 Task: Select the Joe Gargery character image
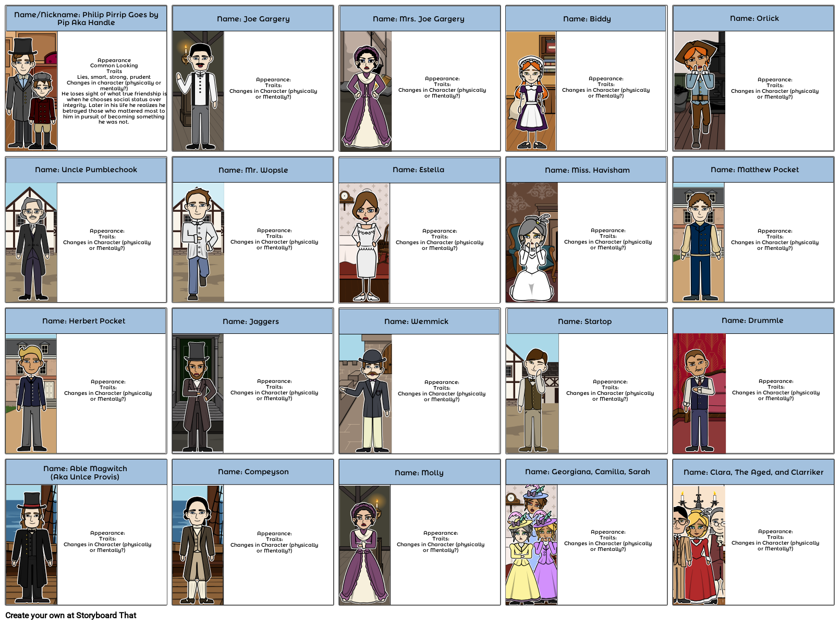198,91
